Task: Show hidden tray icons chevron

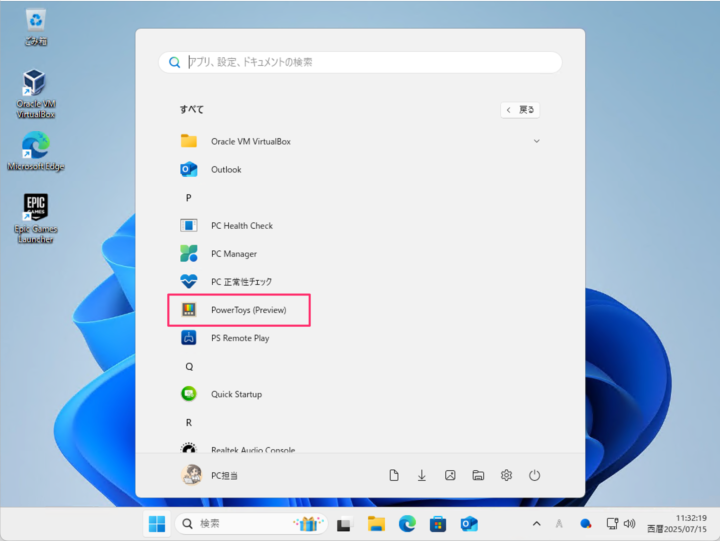Action: (536, 524)
